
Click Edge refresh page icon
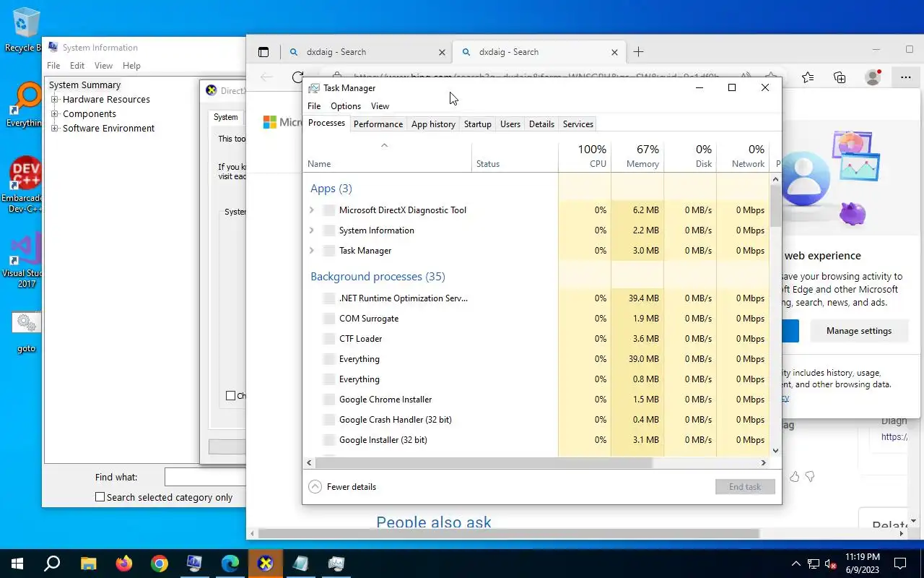click(297, 77)
